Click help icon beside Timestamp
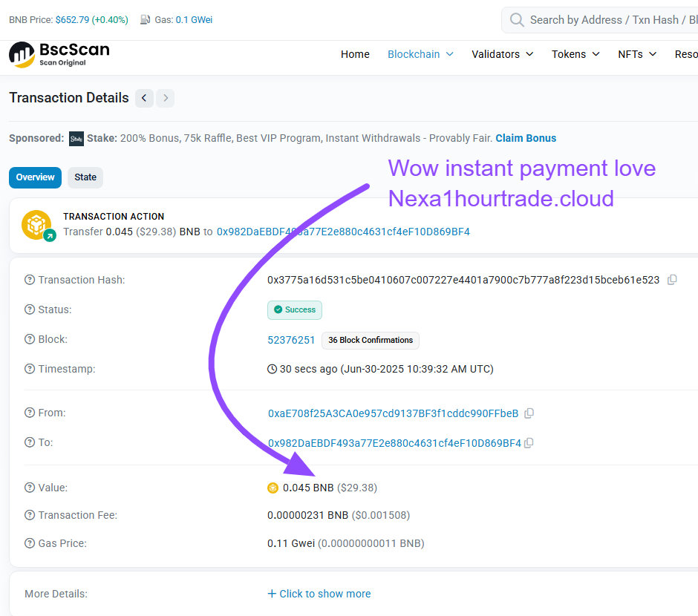 30,369
